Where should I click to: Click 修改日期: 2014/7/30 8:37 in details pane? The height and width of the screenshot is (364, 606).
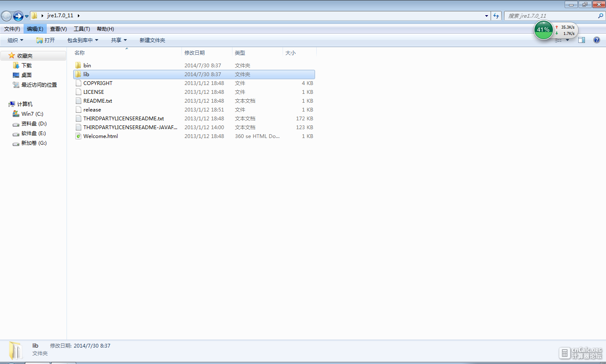[x=80, y=346]
